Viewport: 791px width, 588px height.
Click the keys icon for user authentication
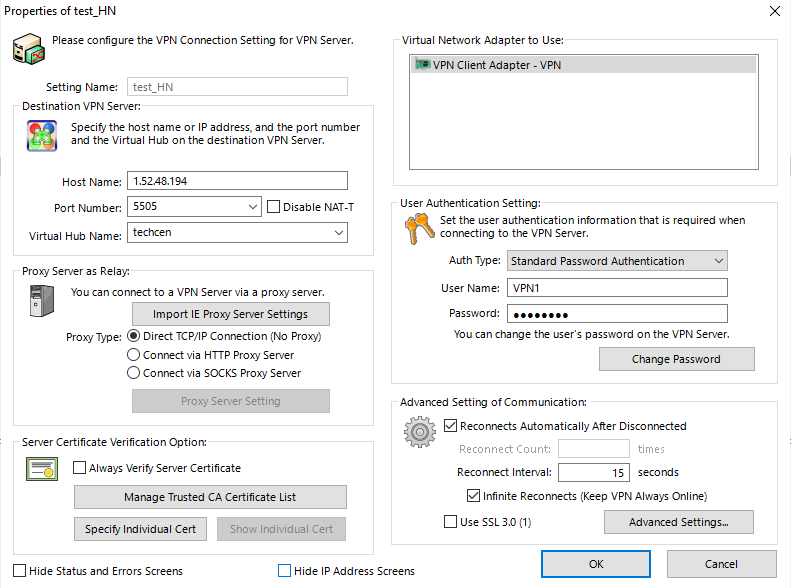pos(420,228)
